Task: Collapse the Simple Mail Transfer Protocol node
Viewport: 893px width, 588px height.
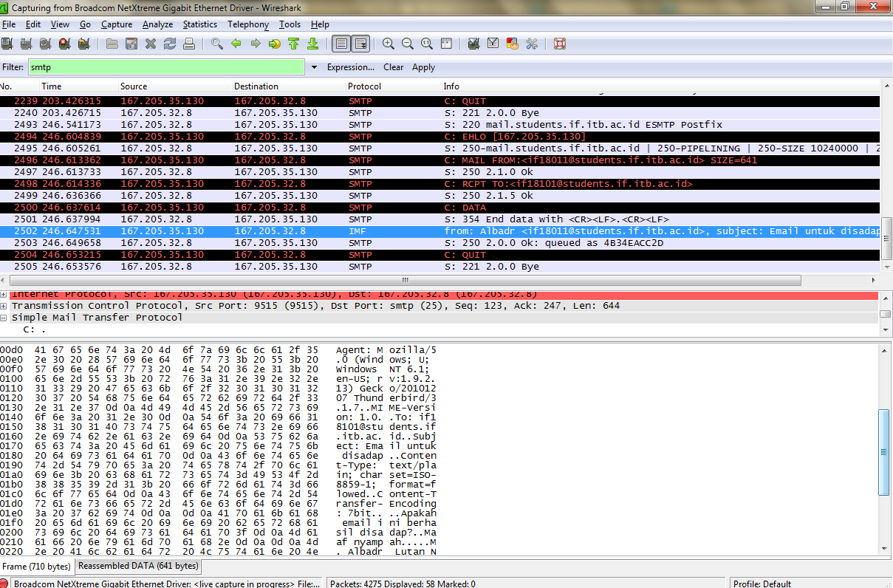Action: (4, 318)
